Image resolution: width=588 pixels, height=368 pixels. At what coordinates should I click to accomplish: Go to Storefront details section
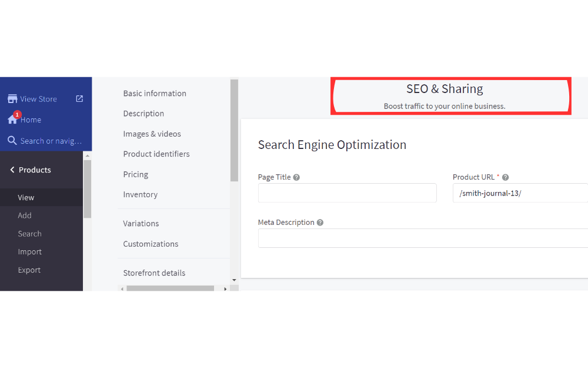click(x=154, y=273)
